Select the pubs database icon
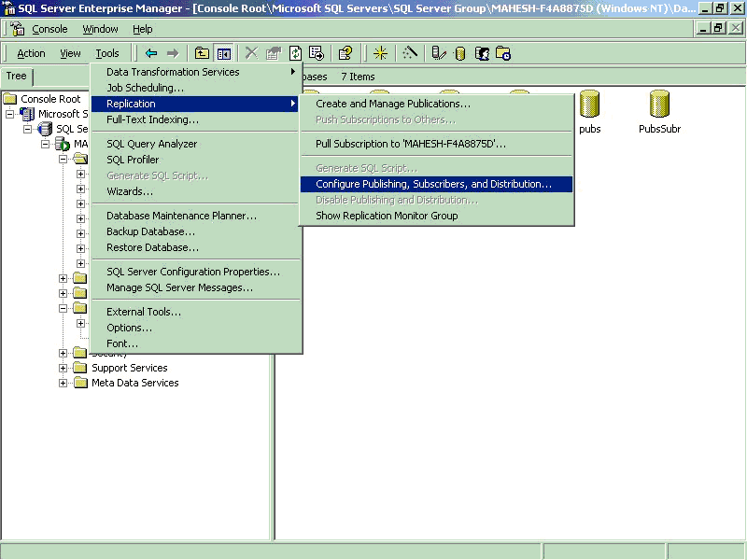Screen dimensions: 747x560 [x=589, y=104]
